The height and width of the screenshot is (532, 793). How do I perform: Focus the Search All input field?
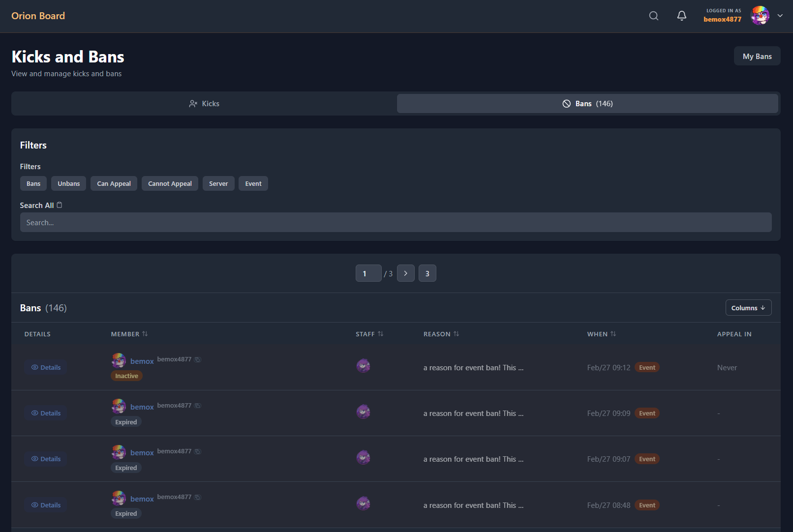tap(396, 222)
